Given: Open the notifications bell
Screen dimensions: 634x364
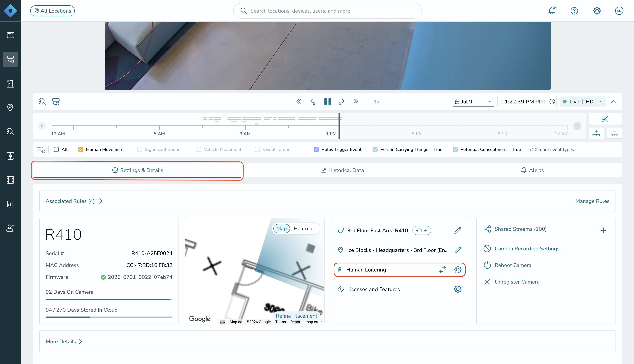Looking at the screenshot, I should [552, 11].
